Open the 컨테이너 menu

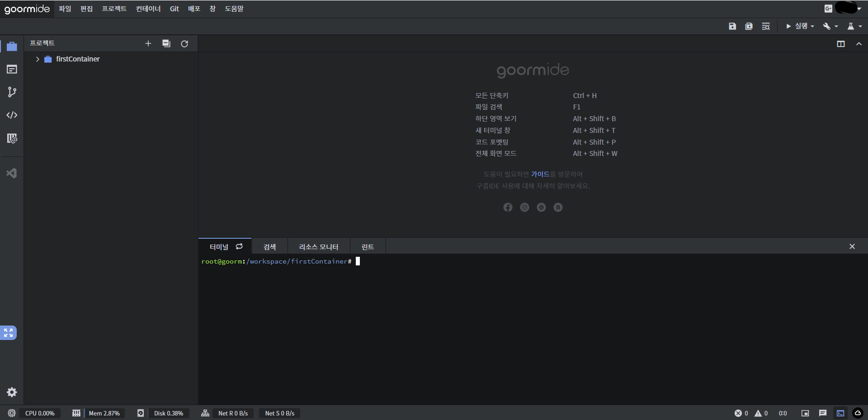(148, 9)
